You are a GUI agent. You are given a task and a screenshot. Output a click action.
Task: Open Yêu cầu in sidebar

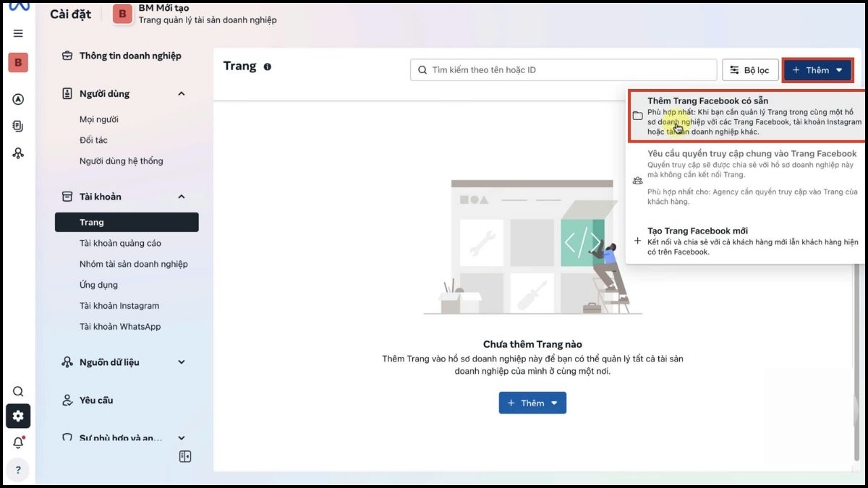click(96, 400)
